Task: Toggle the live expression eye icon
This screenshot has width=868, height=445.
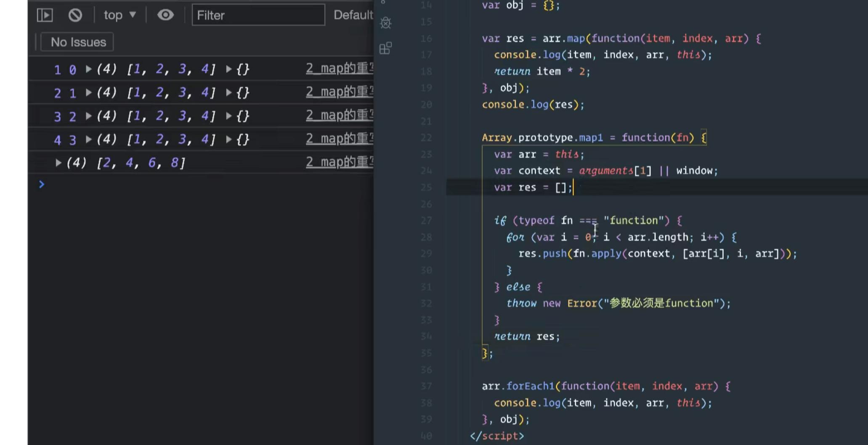Action: tap(165, 16)
